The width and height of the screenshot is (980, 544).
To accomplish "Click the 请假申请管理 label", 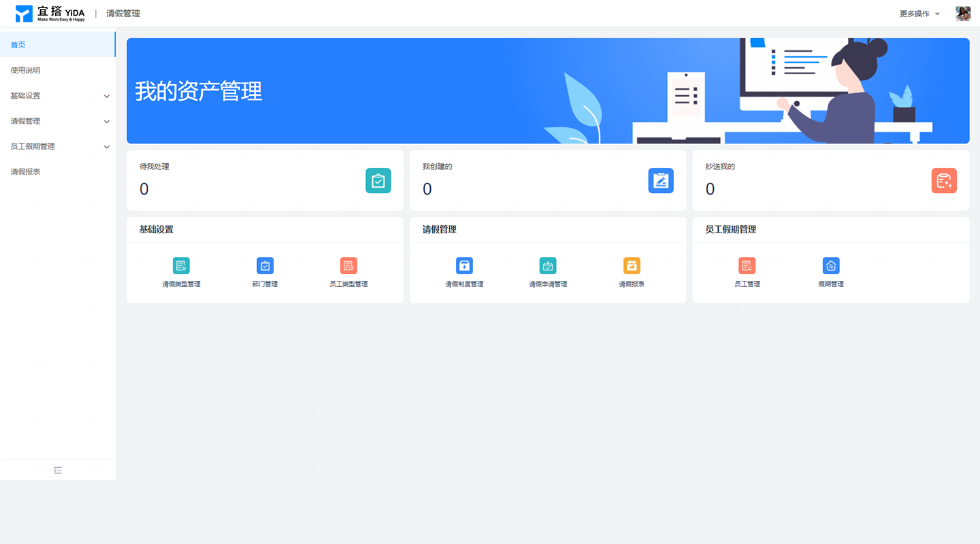I will point(548,284).
